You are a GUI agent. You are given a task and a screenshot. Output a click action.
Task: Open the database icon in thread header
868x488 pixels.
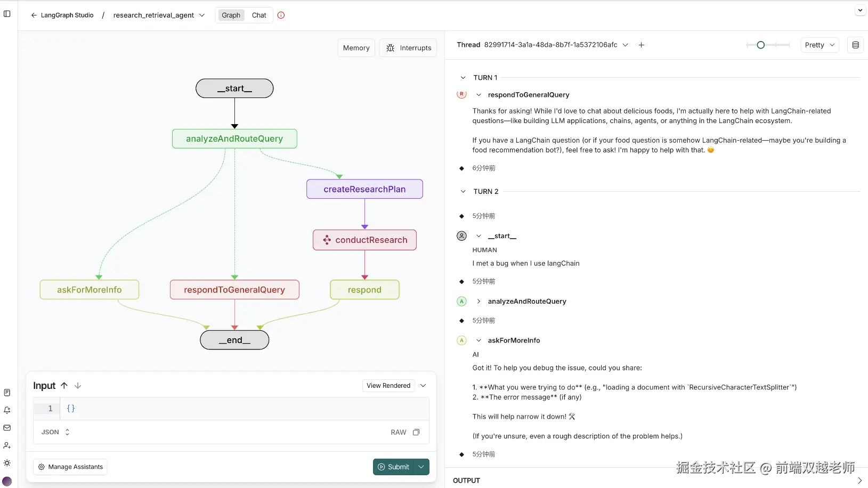point(855,45)
